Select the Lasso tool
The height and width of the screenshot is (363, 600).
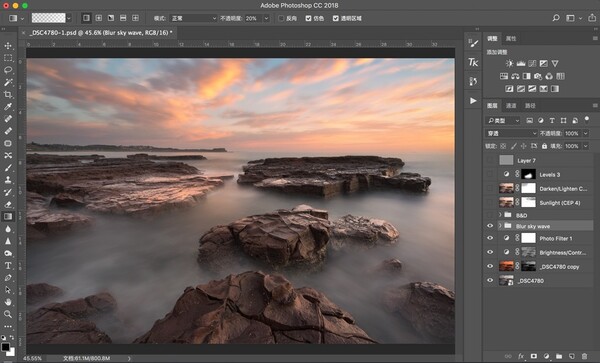[8, 70]
